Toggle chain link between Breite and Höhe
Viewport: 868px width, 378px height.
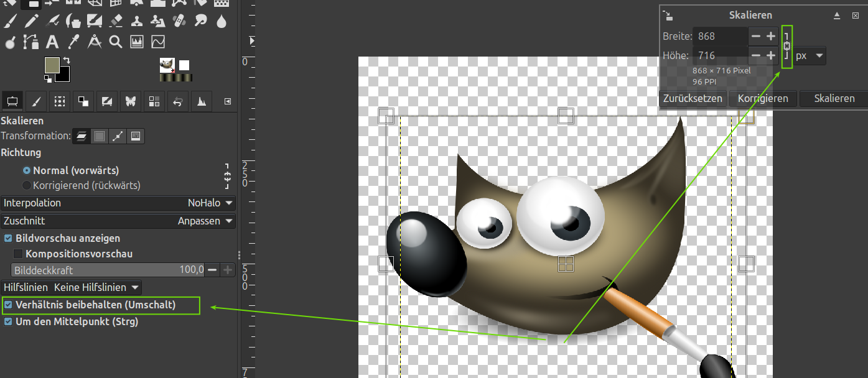[786, 46]
